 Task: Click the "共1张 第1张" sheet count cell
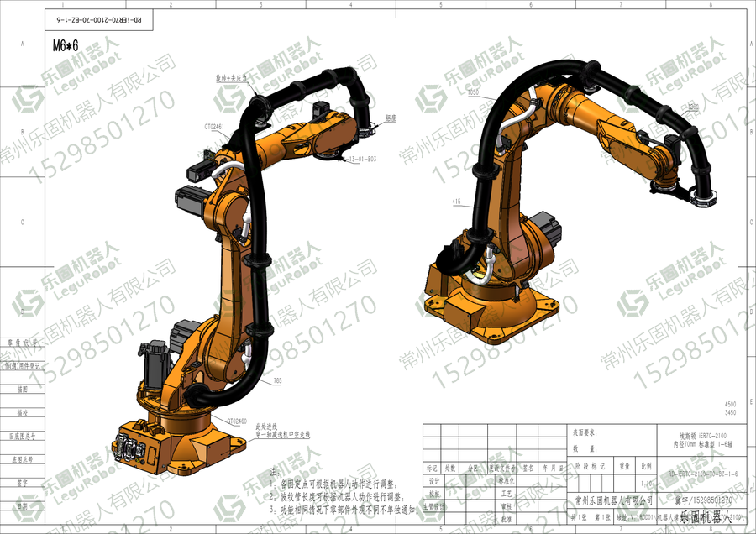click(591, 518)
